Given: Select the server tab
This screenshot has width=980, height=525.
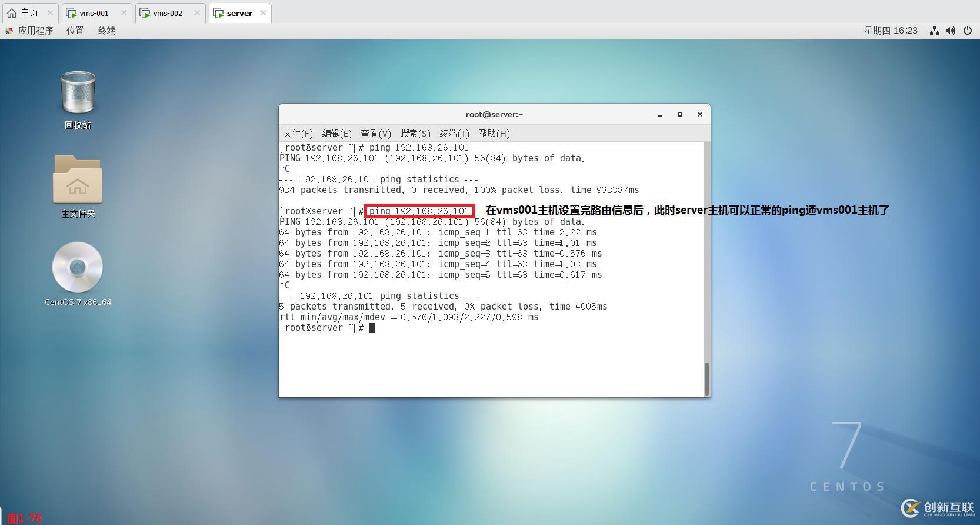Looking at the screenshot, I should [x=239, y=13].
